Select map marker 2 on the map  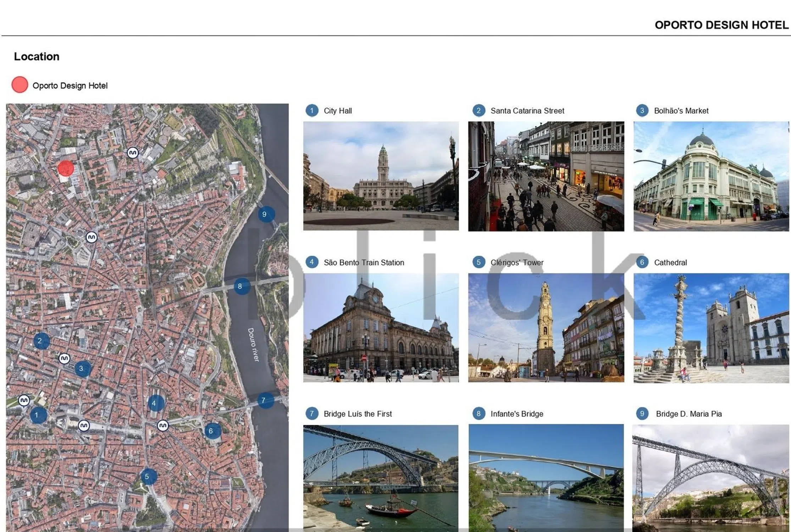pyautogui.click(x=42, y=341)
